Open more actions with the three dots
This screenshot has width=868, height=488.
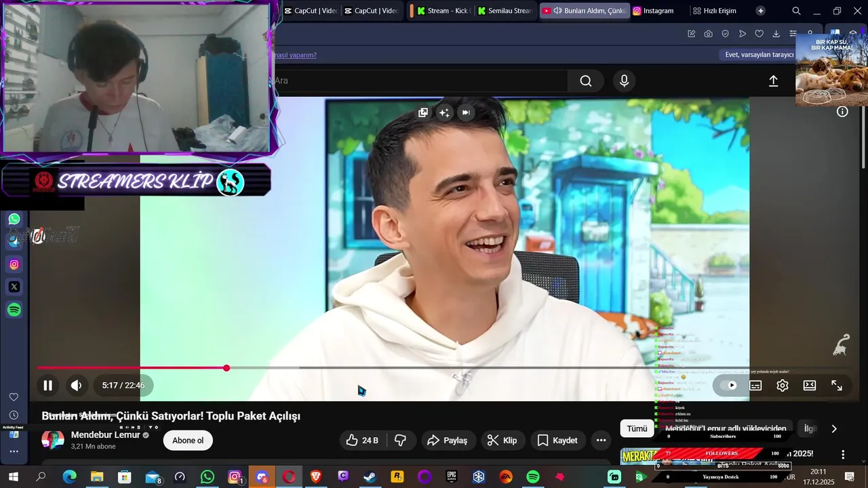(601, 441)
